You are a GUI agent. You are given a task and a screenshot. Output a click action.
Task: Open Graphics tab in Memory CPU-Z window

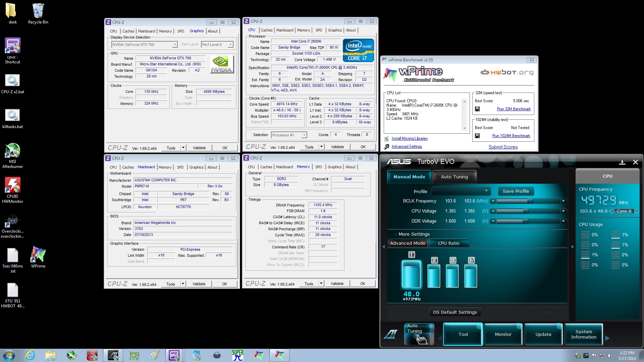coord(334,167)
